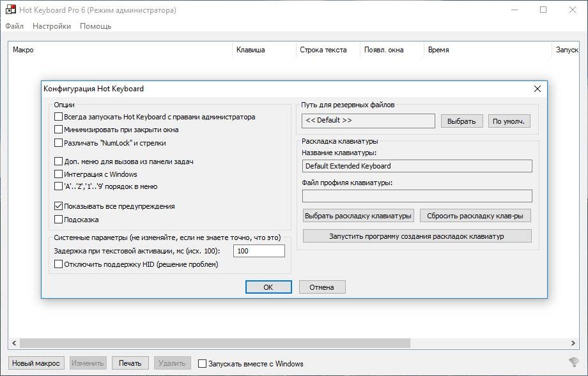Click the Появл. окна column header
588x376 pixels.
coord(392,50)
